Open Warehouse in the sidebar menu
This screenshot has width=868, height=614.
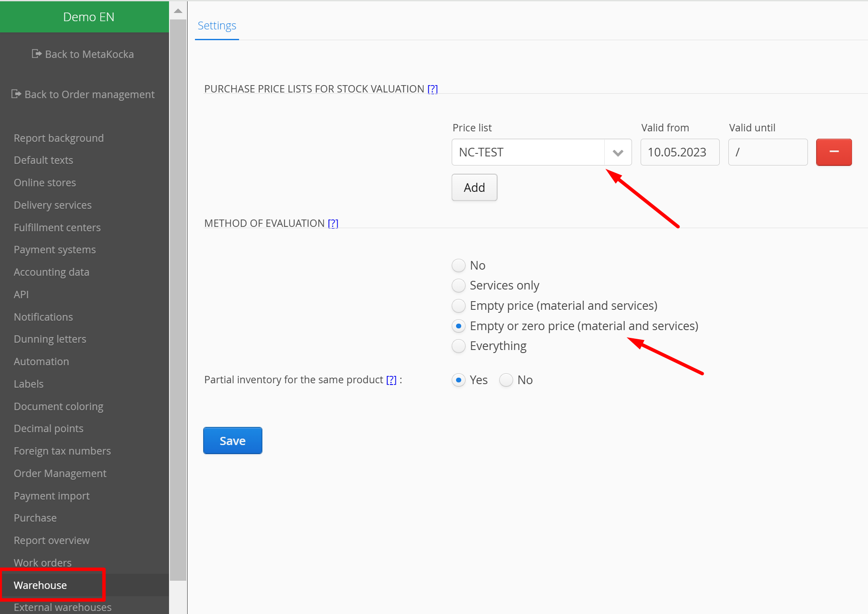[x=40, y=585]
